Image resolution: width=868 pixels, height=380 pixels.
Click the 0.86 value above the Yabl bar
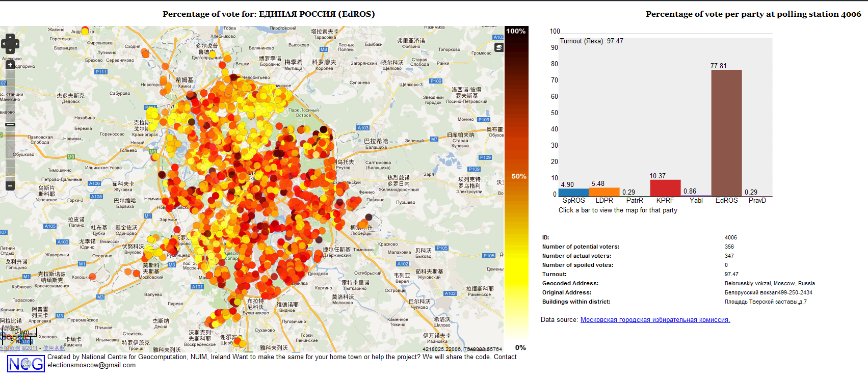pyautogui.click(x=690, y=192)
